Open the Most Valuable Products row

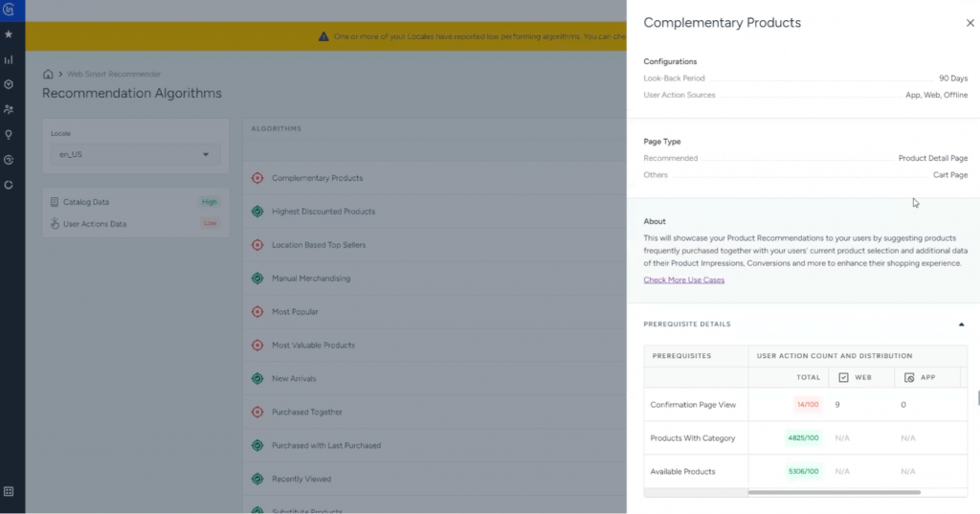(434, 346)
